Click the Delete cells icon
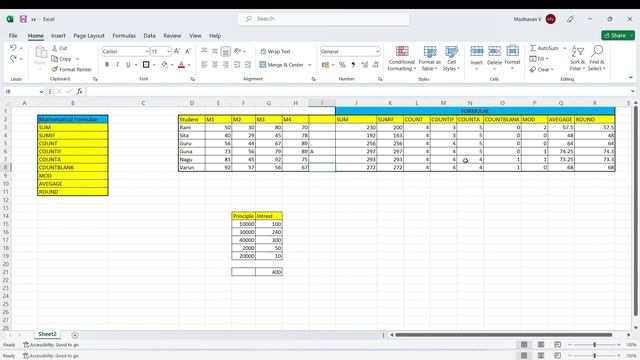The image size is (640, 360). coord(494,51)
